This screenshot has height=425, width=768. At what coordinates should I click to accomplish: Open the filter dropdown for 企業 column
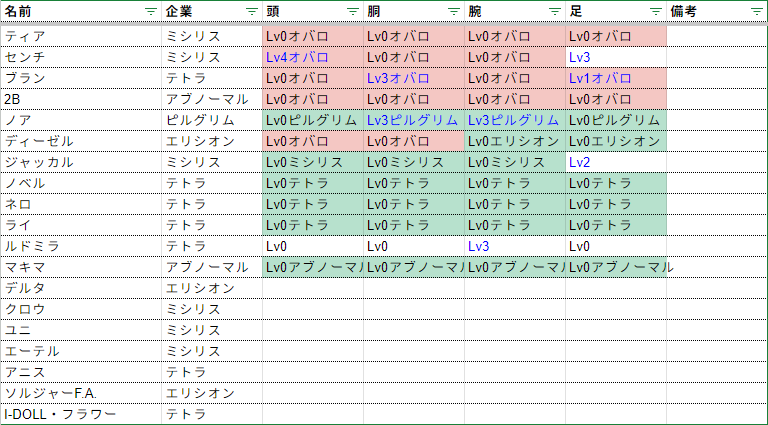252,12
